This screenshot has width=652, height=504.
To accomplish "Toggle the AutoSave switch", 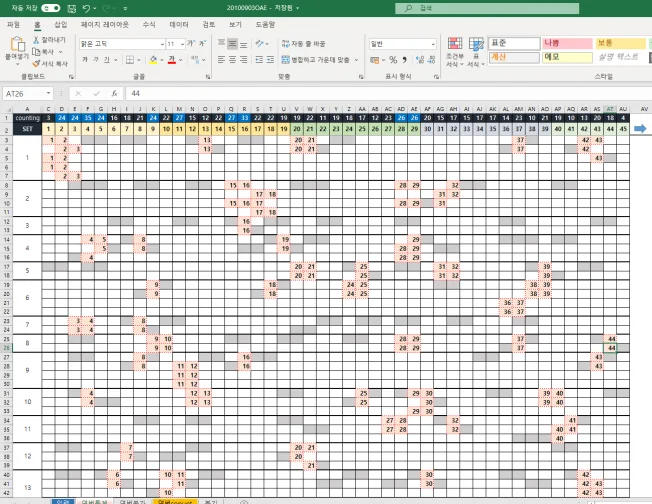I will (x=51, y=8).
